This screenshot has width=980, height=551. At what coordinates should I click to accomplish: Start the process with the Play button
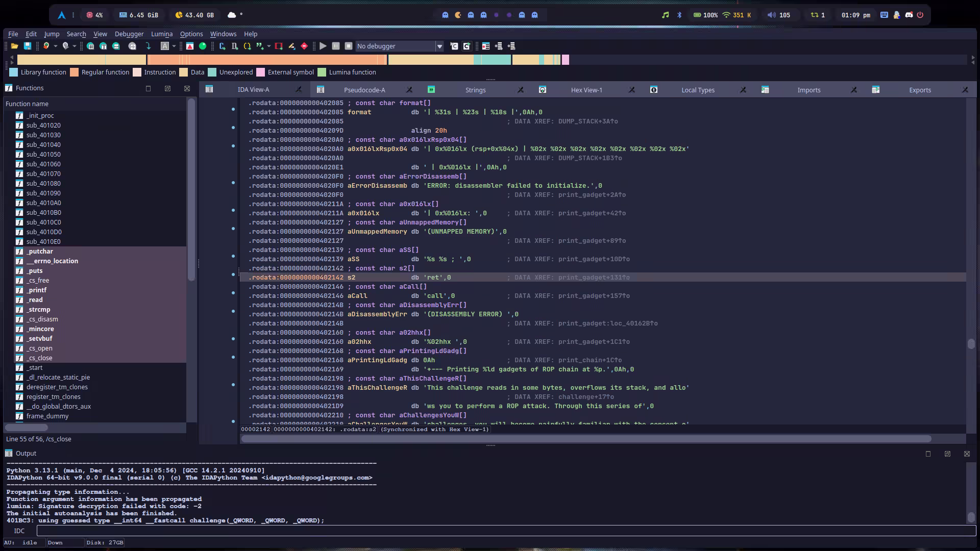pyautogui.click(x=323, y=46)
